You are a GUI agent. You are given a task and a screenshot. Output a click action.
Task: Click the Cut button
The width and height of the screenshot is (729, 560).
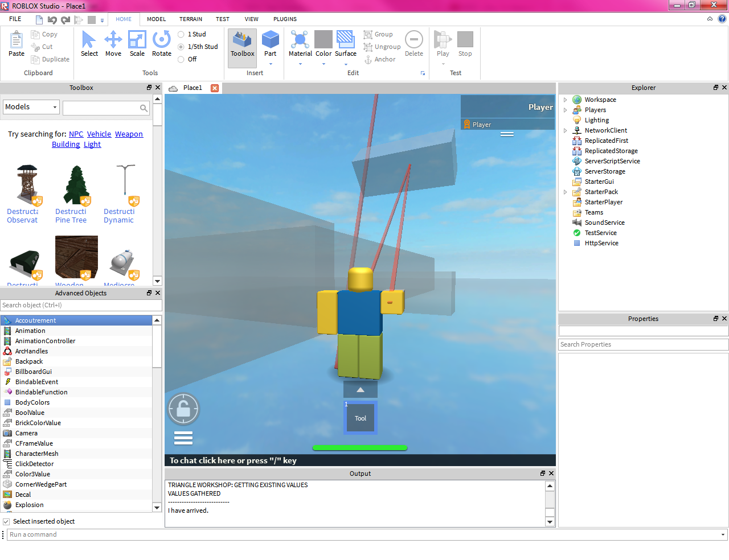[42, 47]
